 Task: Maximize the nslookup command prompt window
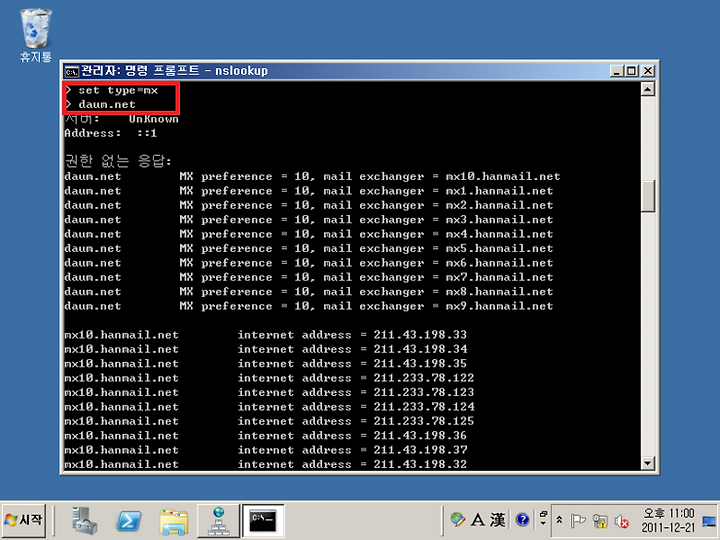pyautogui.click(x=631, y=71)
